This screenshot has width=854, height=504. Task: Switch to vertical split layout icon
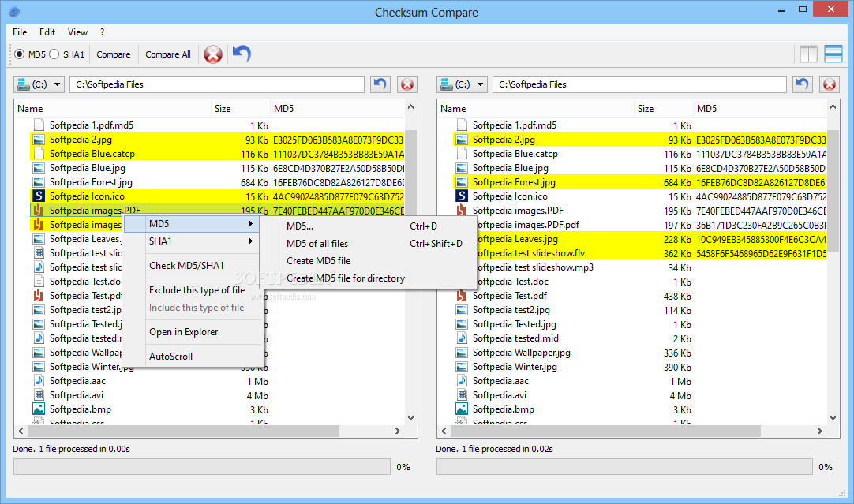click(x=808, y=54)
